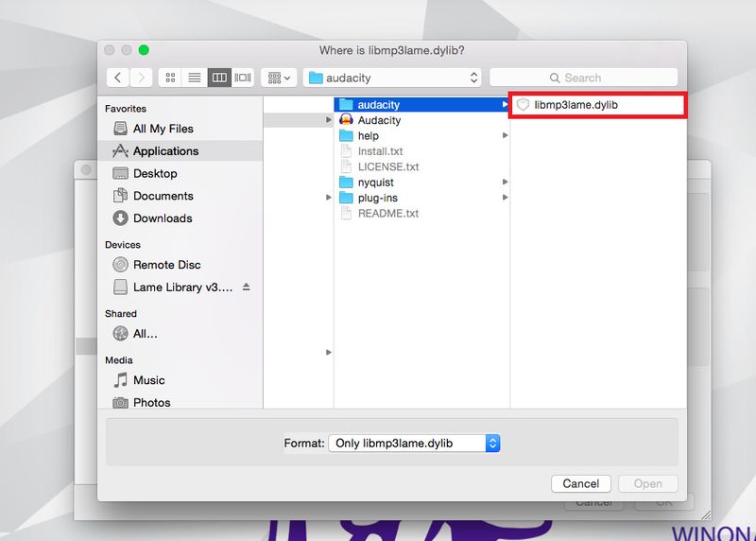Click the Open button
The height and width of the screenshot is (541, 756).
[647, 483]
